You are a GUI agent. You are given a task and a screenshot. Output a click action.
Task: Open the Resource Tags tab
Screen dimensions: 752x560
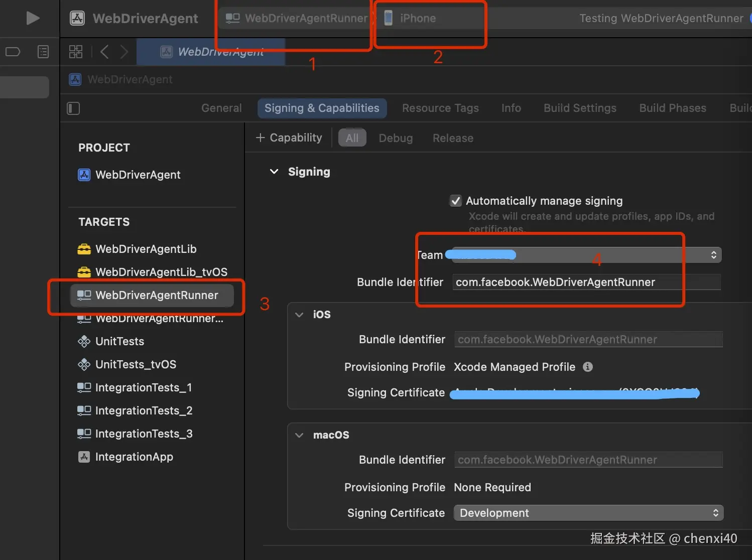[x=440, y=108]
